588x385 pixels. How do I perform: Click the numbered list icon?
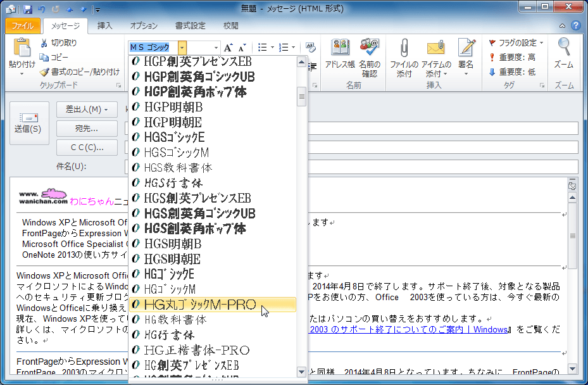point(284,47)
